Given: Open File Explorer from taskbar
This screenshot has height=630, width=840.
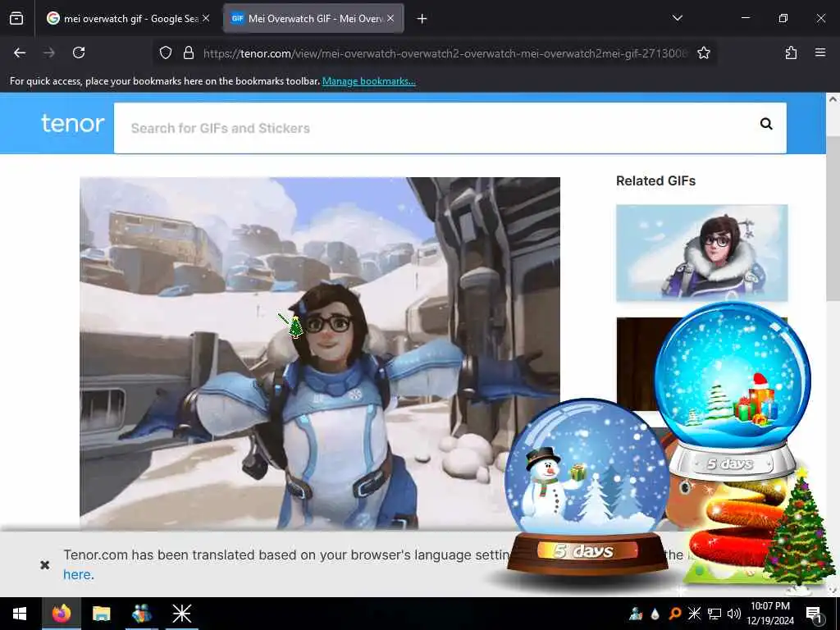Looking at the screenshot, I should pyautogui.click(x=101, y=614).
